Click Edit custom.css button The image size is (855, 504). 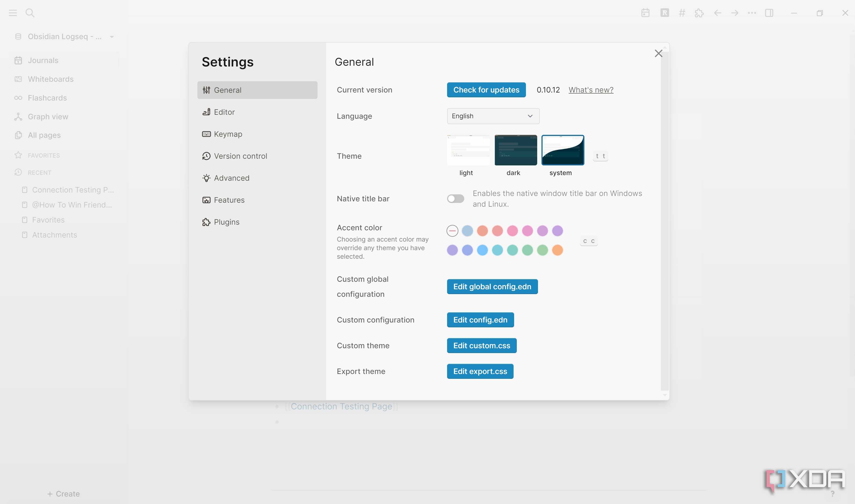point(482,345)
